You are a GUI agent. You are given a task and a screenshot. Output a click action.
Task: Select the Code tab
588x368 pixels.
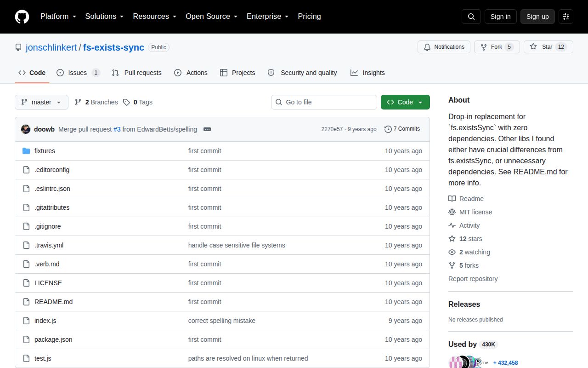click(x=32, y=73)
